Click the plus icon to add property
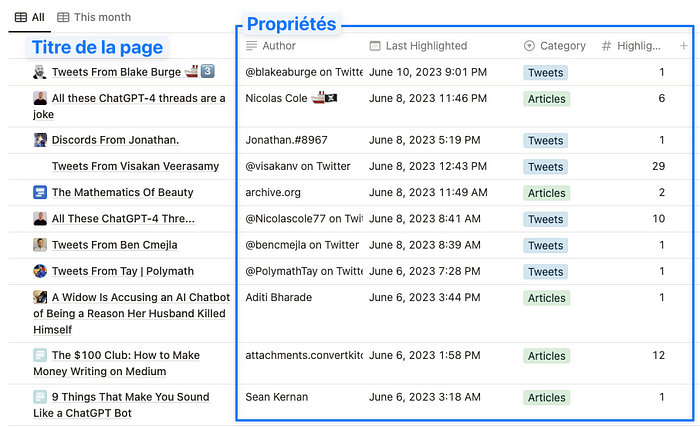 [683, 46]
